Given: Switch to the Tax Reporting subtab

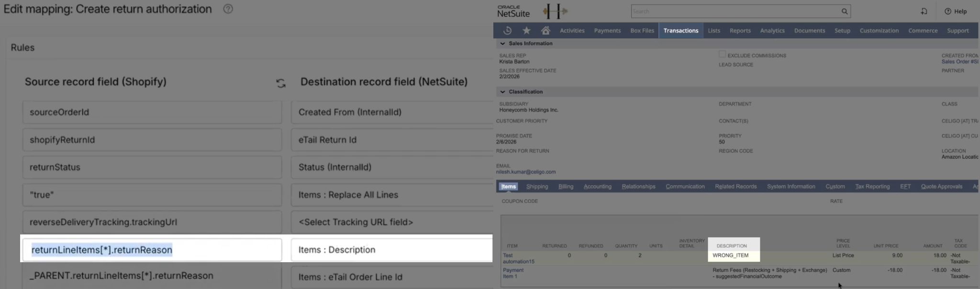Looking at the screenshot, I should [872, 187].
